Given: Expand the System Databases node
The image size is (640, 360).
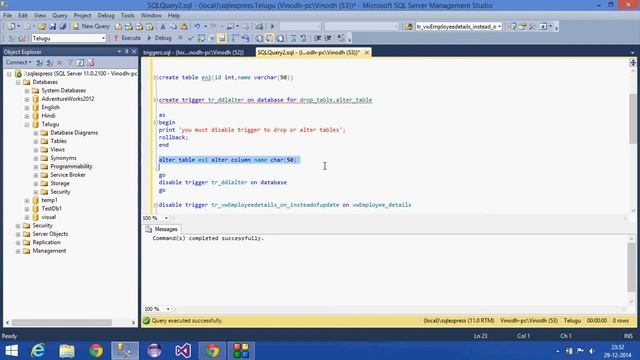Looking at the screenshot, I should (27, 91).
